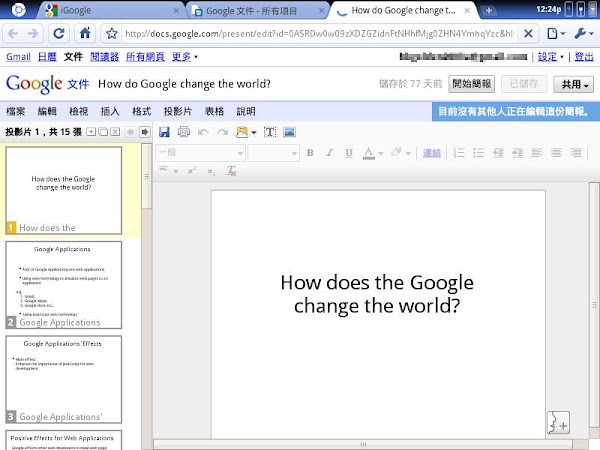Toggle underline formatting
The image size is (600, 450).
(349, 153)
